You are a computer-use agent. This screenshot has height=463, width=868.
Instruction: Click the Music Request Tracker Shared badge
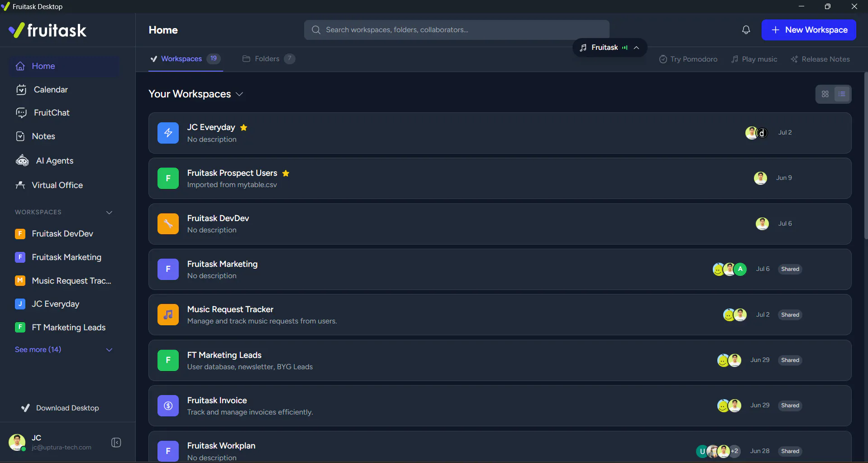(790, 315)
